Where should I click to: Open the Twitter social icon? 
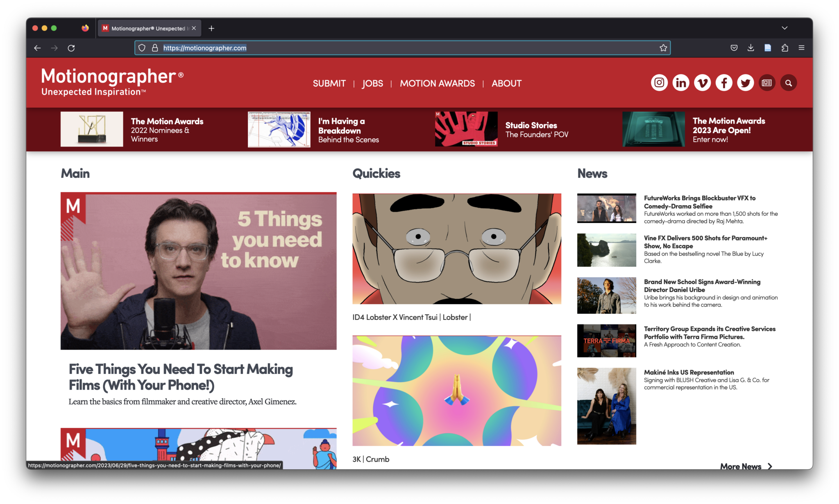[745, 83]
